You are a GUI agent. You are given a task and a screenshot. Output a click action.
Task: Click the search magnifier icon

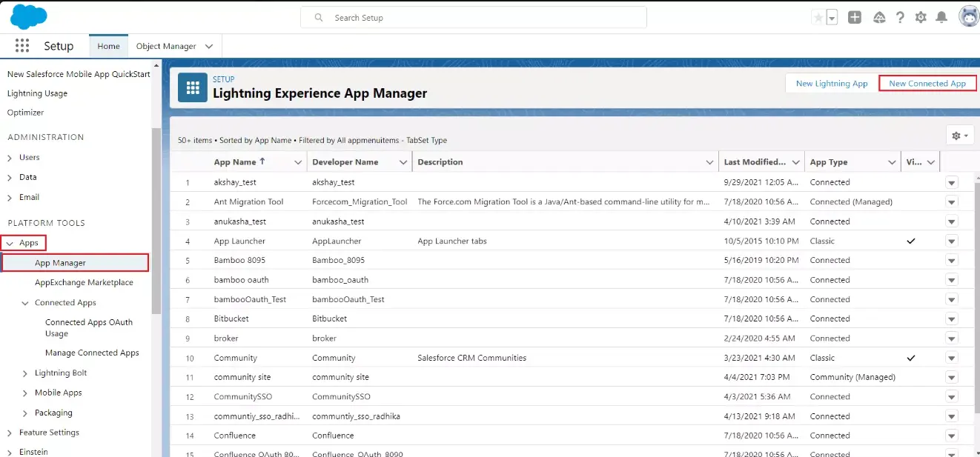[319, 18]
